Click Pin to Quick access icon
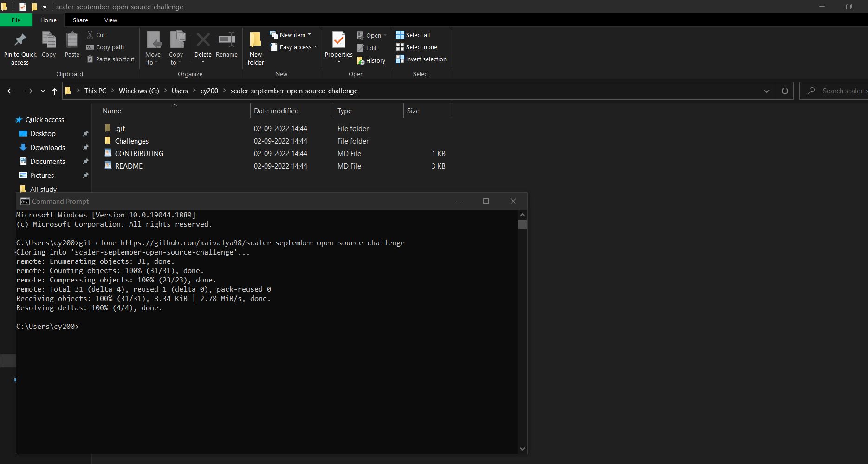 pyautogui.click(x=20, y=40)
